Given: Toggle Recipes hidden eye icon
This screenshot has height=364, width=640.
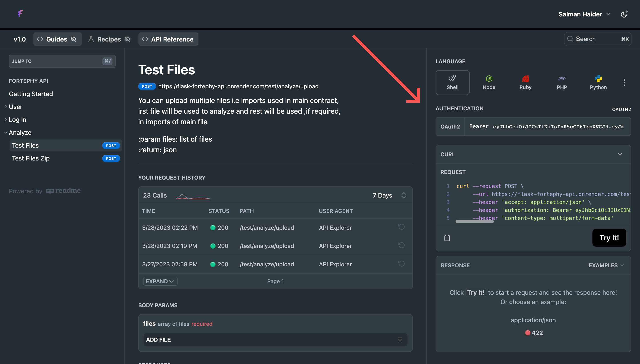Looking at the screenshot, I should [127, 39].
